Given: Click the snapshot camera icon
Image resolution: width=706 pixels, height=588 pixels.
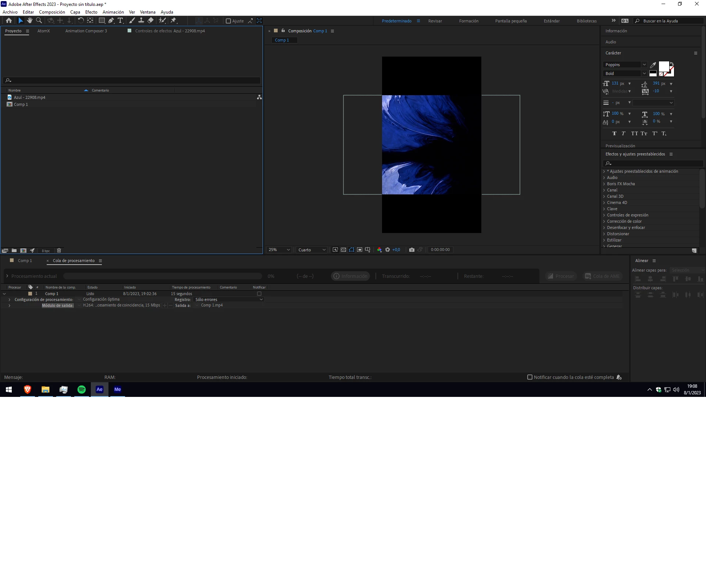Looking at the screenshot, I should click(x=412, y=250).
